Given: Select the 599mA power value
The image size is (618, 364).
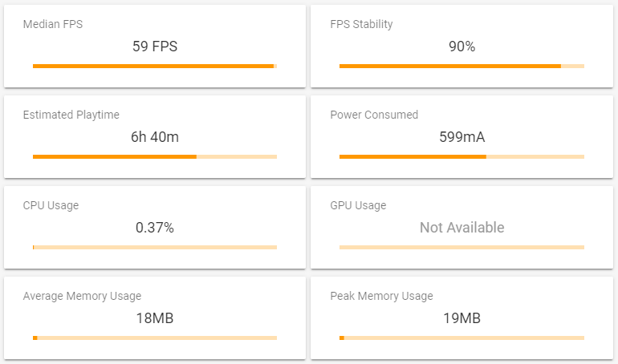Looking at the screenshot, I should (x=462, y=137).
